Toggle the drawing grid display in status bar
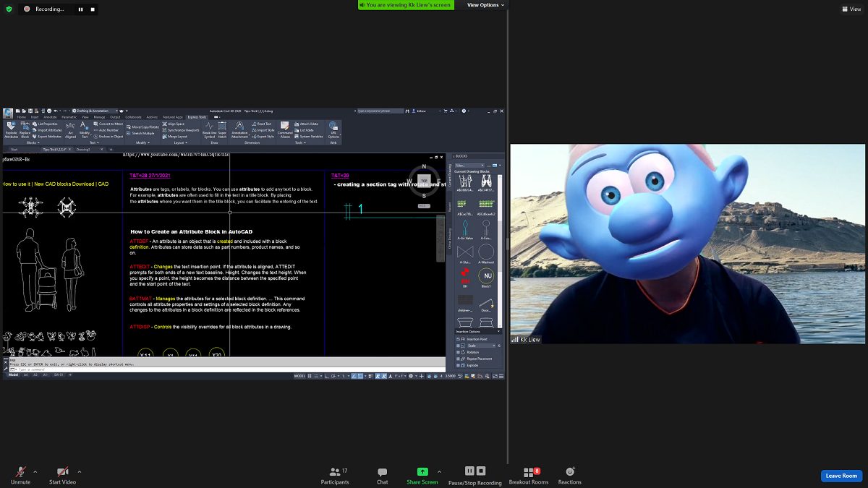This screenshot has width=868, height=488. (310, 376)
